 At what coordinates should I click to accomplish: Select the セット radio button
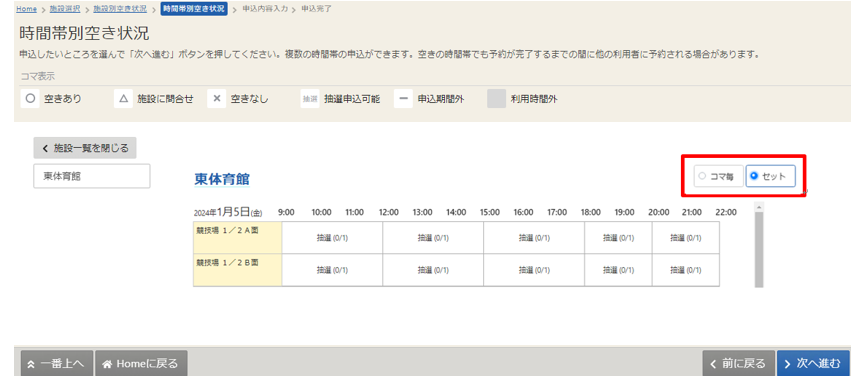770,176
